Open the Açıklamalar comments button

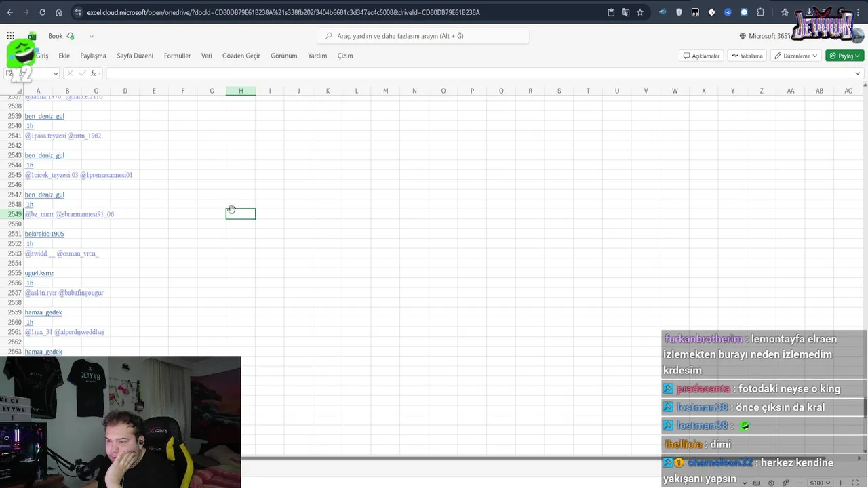(701, 56)
